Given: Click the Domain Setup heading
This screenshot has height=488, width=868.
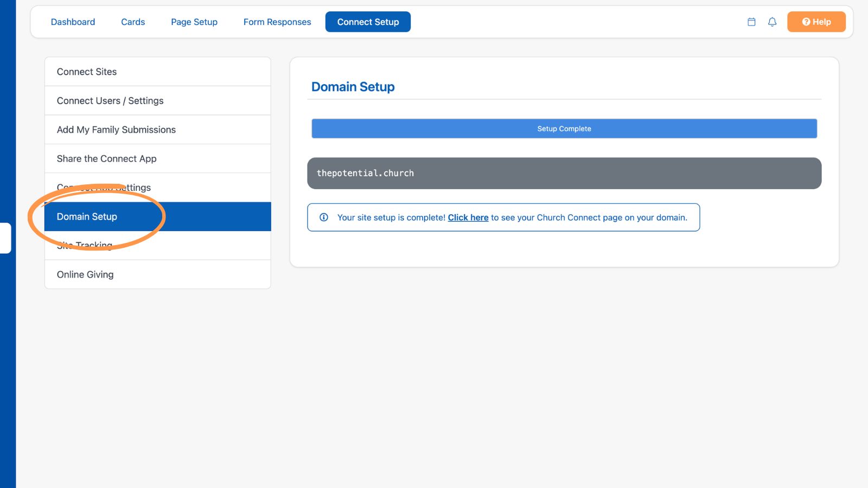Looking at the screenshot, I should click(353, 87).
